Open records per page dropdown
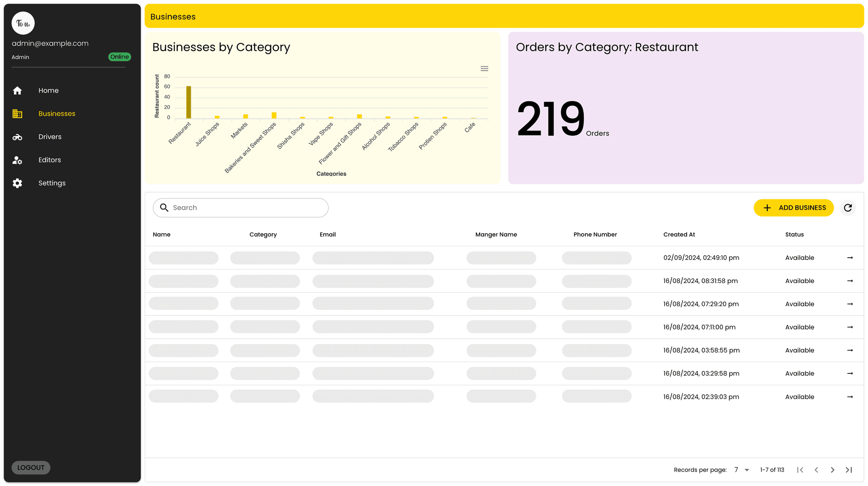This screenshot has width=868, height=486. 742,470
